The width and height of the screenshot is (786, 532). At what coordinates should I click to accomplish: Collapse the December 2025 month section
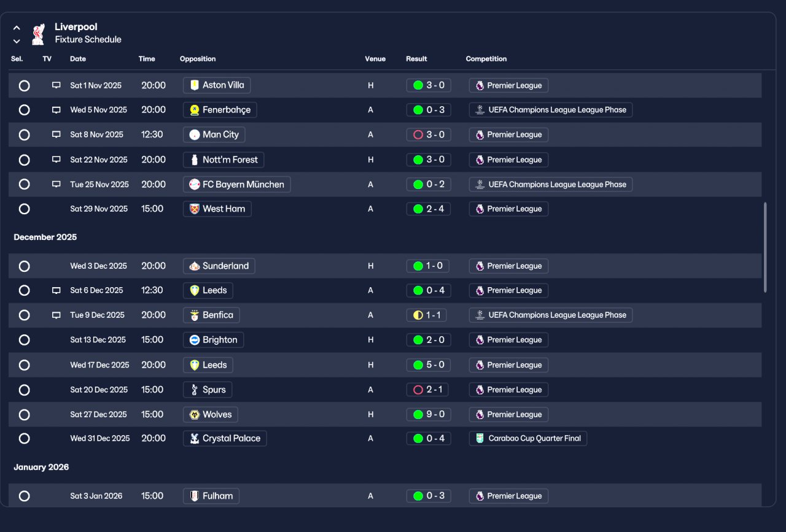point(45,237)
